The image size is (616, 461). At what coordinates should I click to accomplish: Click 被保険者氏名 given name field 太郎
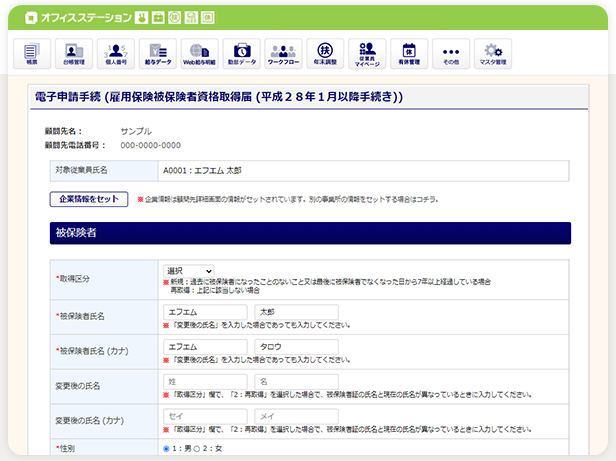click(x=297, y=312)
